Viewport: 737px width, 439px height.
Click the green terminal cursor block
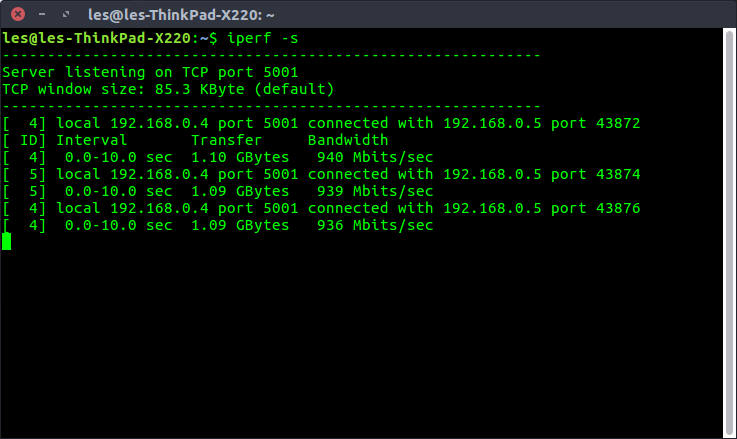(x=6, y=241)
